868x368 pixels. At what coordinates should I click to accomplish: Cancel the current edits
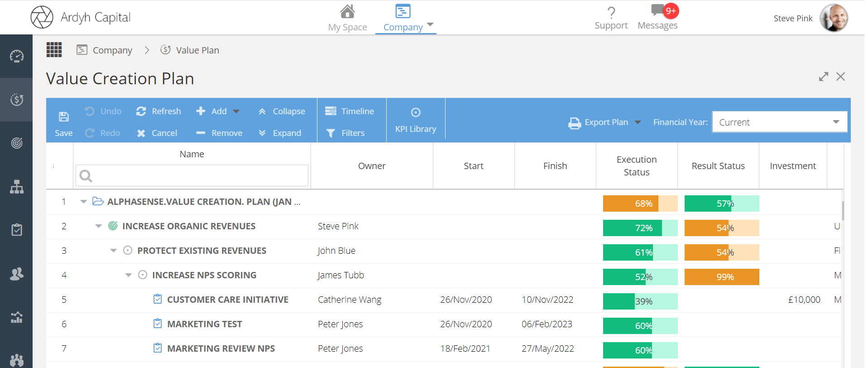point(157,133)
